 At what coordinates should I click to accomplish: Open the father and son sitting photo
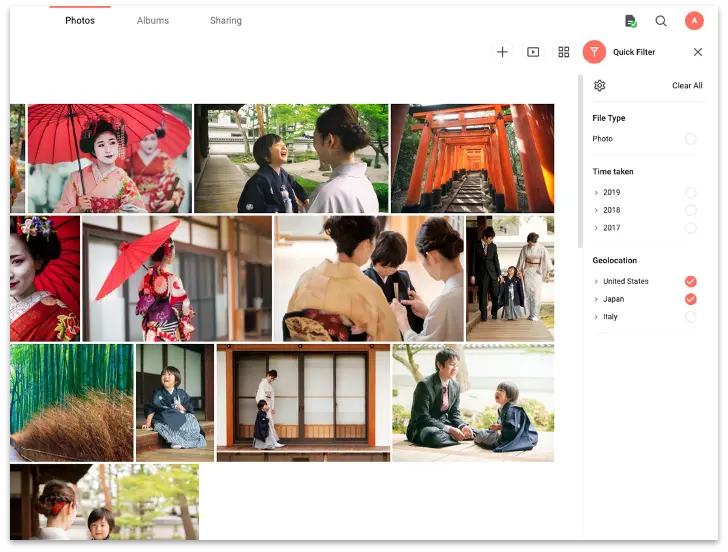473,403
